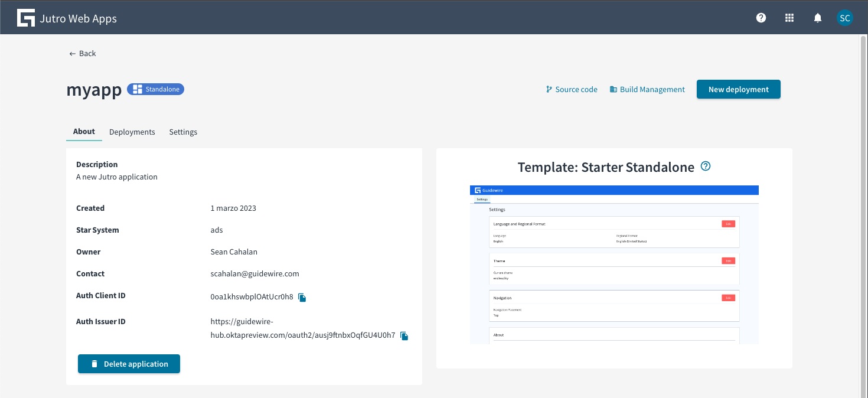Open the help question mark icon

761,18
